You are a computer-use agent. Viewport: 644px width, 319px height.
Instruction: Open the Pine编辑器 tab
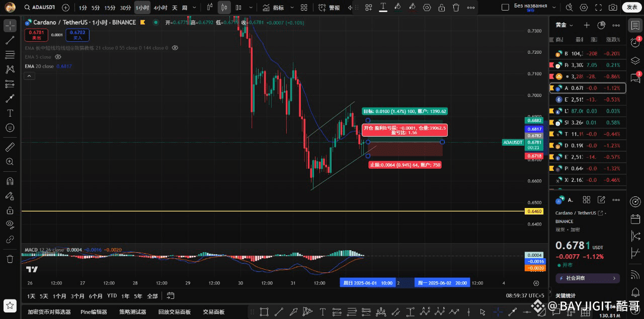pyautogui.click(x=94, y=312)
